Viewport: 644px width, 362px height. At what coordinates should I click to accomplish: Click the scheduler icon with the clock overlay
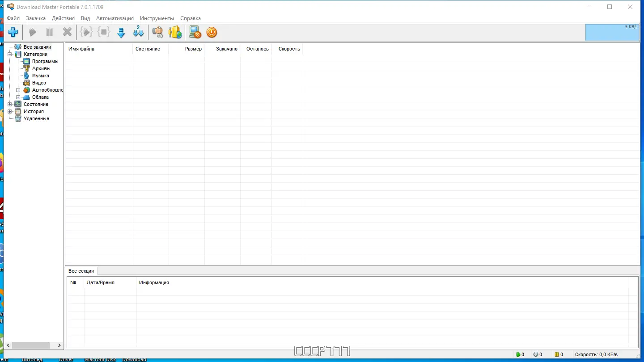pos(195,32)
